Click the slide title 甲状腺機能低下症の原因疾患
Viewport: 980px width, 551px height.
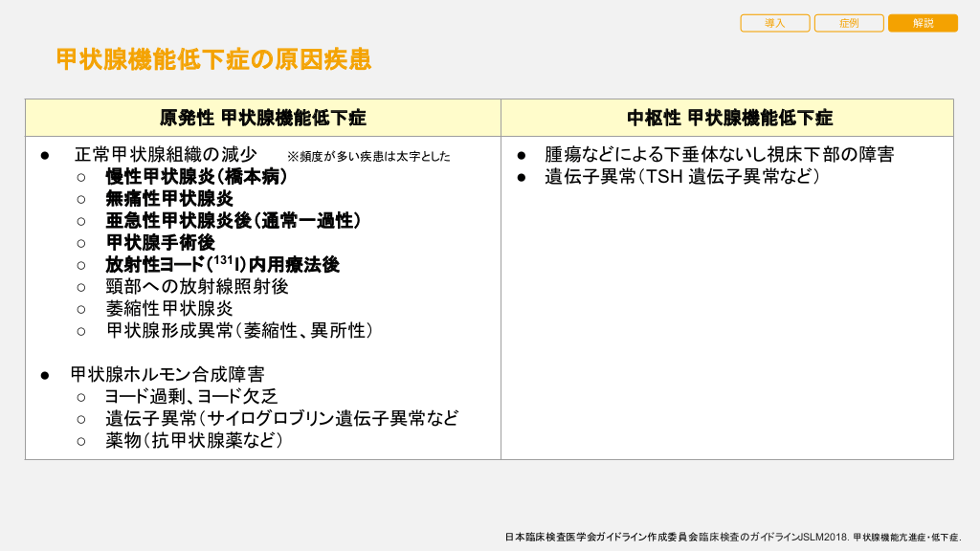click(x=213, y=59)
